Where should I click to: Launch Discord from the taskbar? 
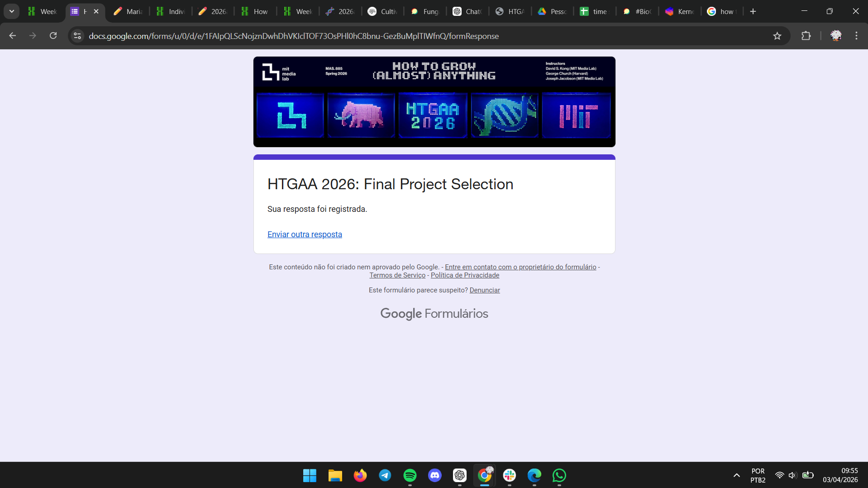pyautogui.click(x=435, y=475)
